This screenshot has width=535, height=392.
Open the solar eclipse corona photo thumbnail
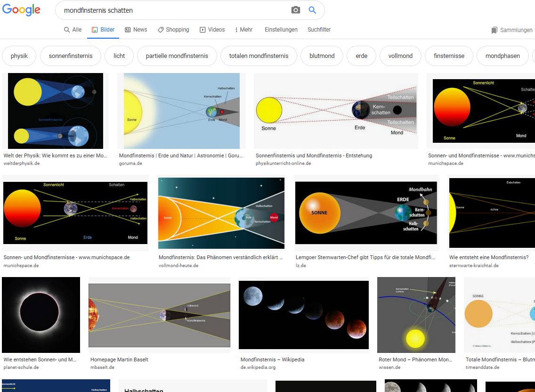(41, 315)
